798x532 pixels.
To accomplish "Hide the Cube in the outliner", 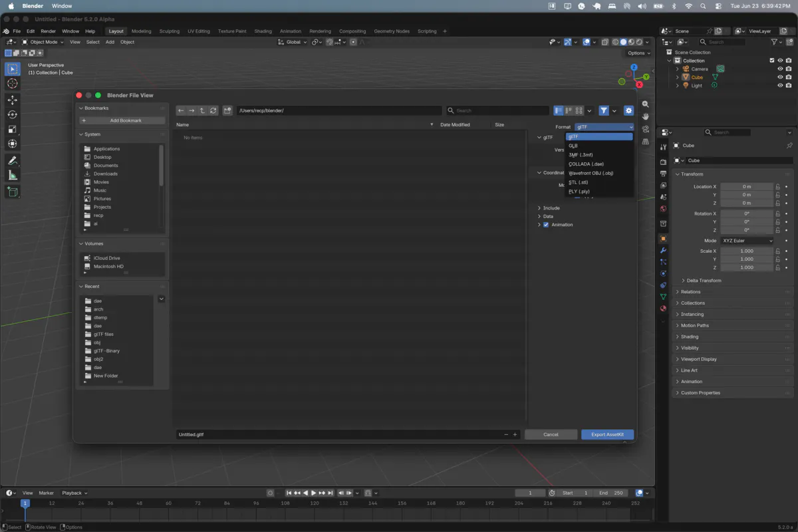I will point(780,77).
